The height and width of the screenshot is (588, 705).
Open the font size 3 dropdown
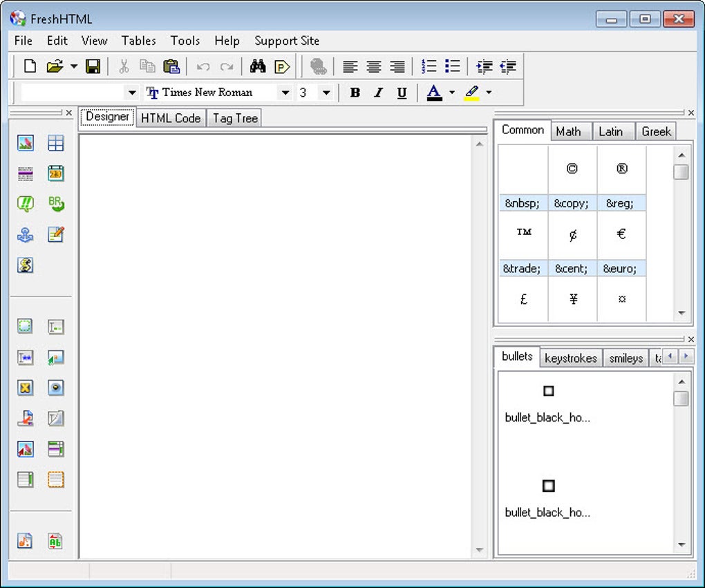click(326, 93)
